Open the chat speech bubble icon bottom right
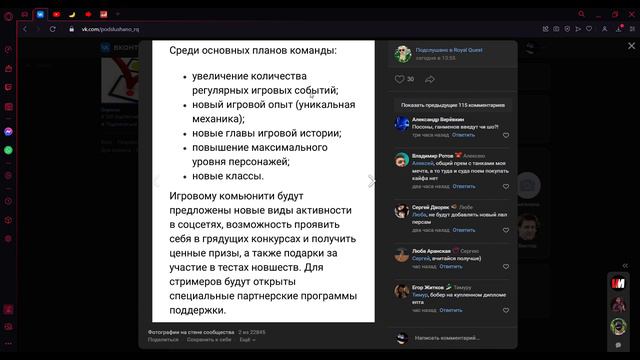The height and width of the screenshot is (360, 640). coord(618,345)
